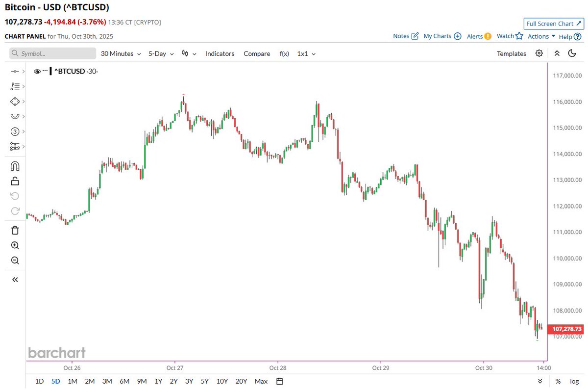Viewport: 588px width, 392px height.
Task: Open chart settings via the gear icon
Action: (x=539, y=53)
